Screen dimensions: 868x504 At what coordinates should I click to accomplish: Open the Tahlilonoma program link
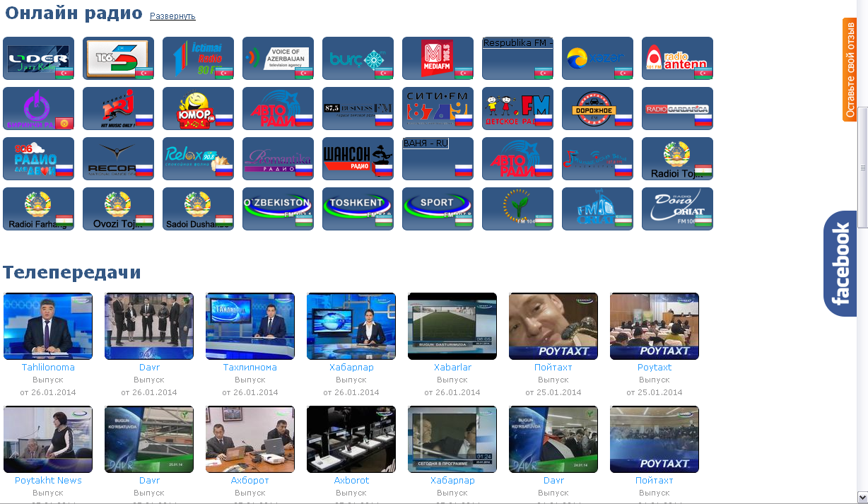click(48, 368)
